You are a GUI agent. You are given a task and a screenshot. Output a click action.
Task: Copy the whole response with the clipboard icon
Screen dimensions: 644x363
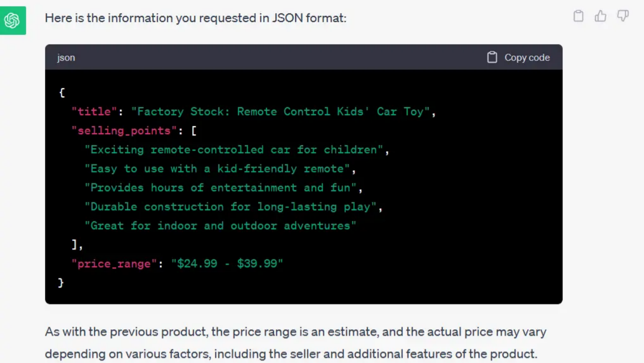[x=578, y=16]
